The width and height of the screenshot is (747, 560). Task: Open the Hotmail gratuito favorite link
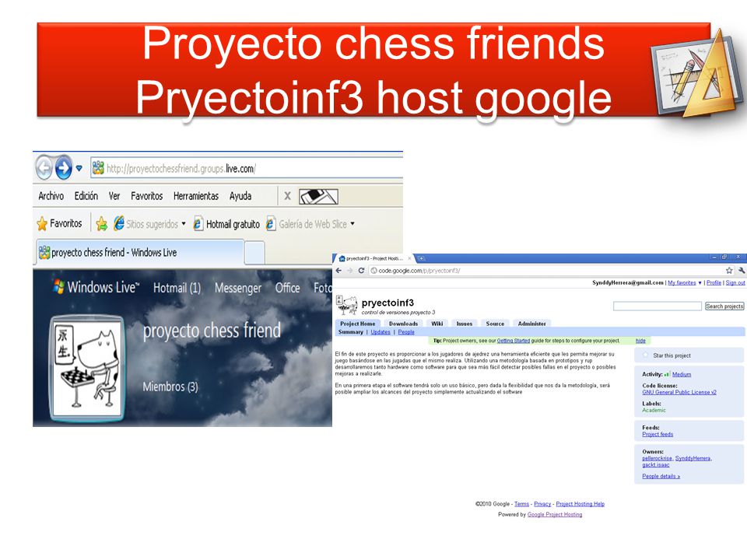[226, 224]
